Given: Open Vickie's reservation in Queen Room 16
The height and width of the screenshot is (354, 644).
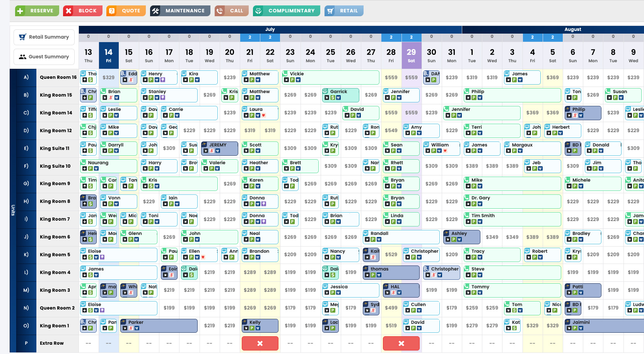Looking at the screenshot, I should pos(330,77).
